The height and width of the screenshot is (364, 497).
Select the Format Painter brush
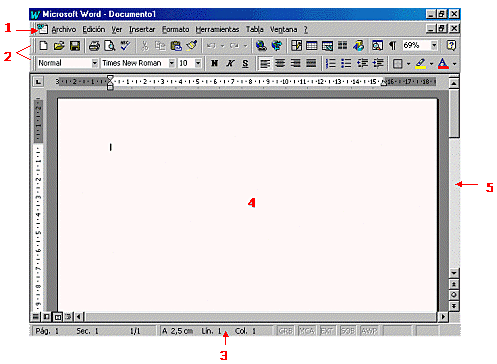(192, 46)
